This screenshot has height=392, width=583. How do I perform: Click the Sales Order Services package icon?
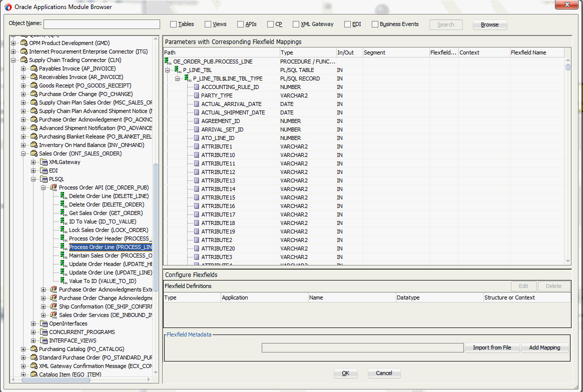click(54, 315)
